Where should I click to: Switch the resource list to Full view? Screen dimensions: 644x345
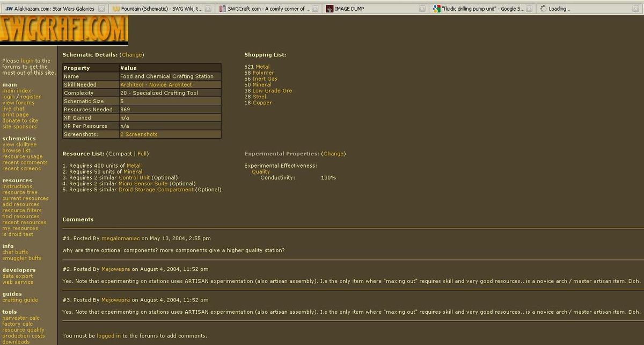coord(142,154)
